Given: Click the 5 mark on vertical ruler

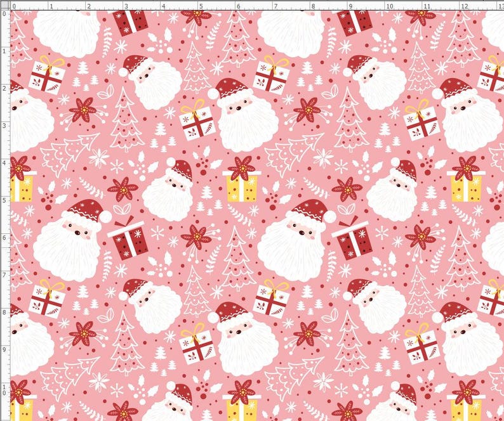Looking at the screenshot, I should (x=4, y=200).
